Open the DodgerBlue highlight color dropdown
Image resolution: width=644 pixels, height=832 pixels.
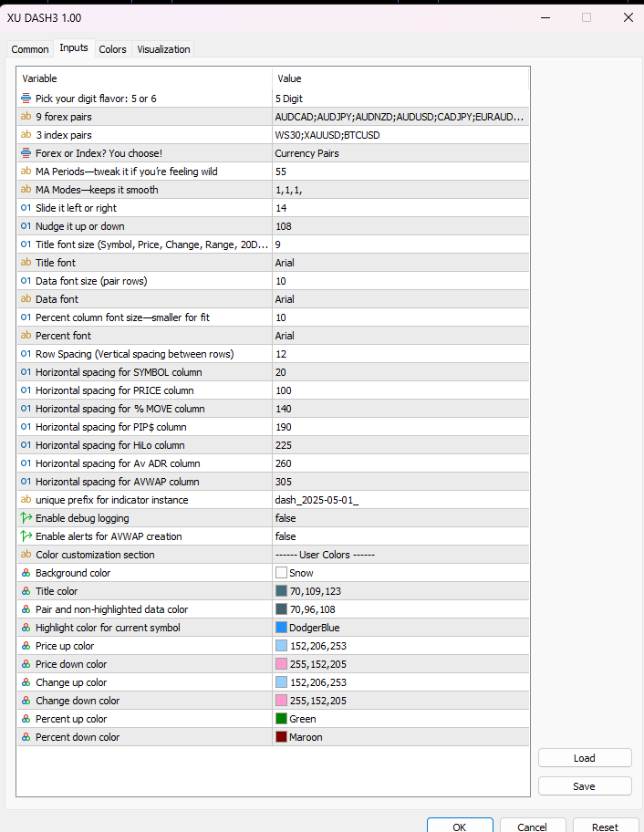coord(400,628)
